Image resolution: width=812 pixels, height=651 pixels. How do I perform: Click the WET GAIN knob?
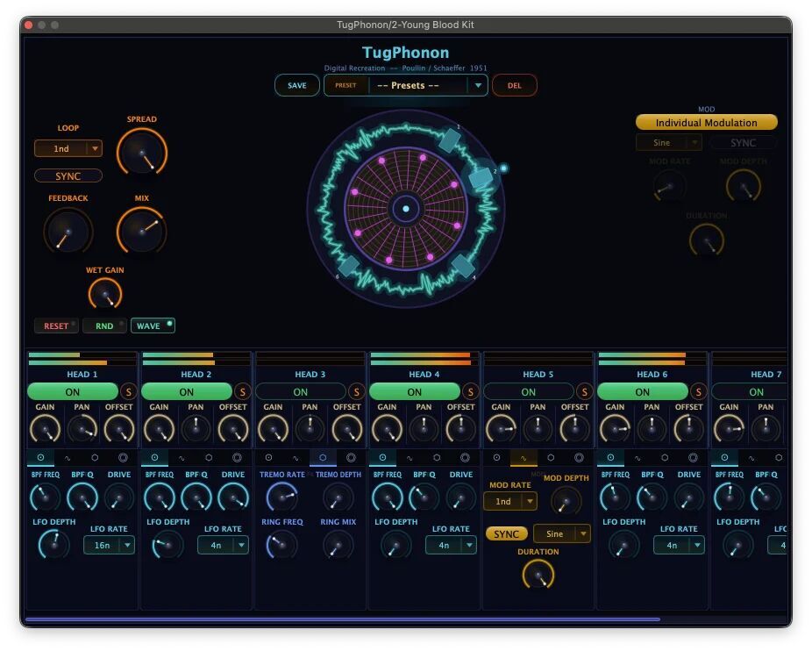(105, 294)
